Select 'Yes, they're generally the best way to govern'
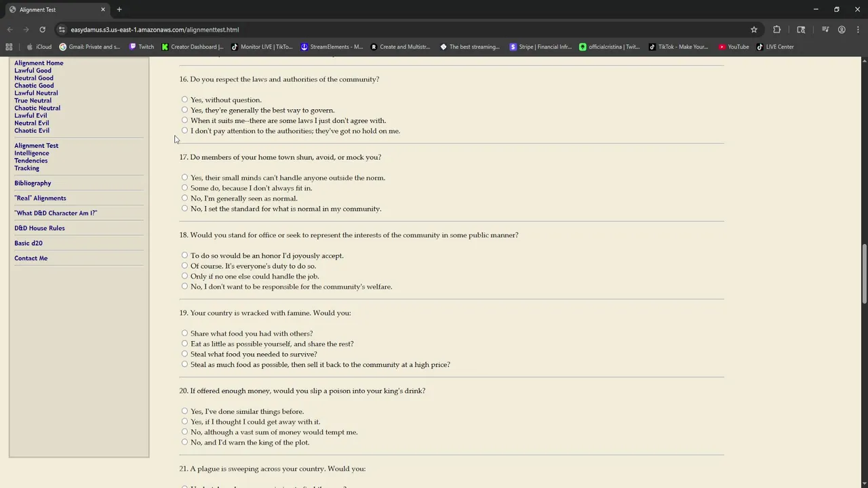Screen dimensions: 868x488 click(184, 110)
